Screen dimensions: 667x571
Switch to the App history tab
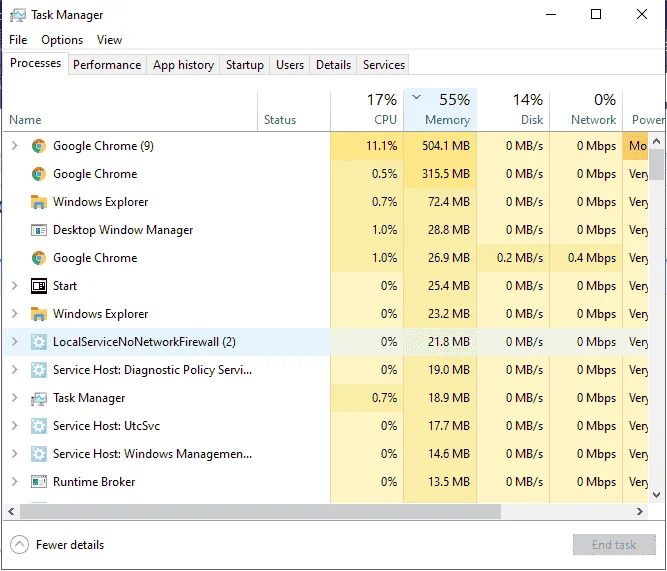[183, 65]
